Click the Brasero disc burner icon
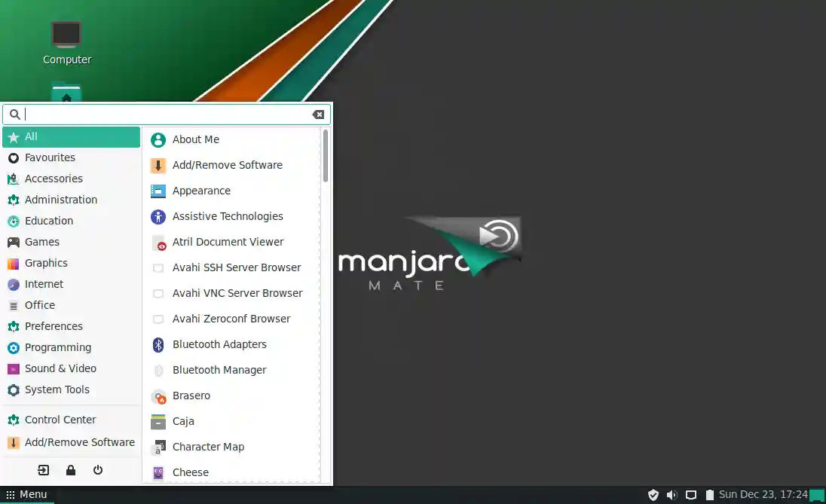The image size is (826, 504). click(x=158, y=396)
